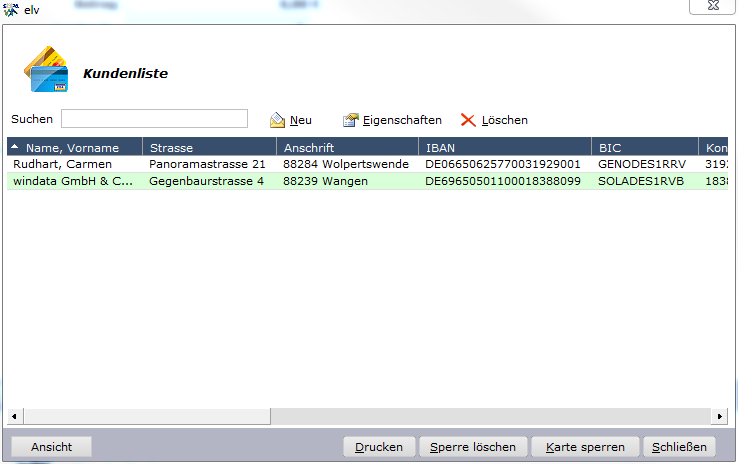Click into the Suchen search field
Image resolution: width=738 pixels, height=464 pixels.
coord(154,119)
